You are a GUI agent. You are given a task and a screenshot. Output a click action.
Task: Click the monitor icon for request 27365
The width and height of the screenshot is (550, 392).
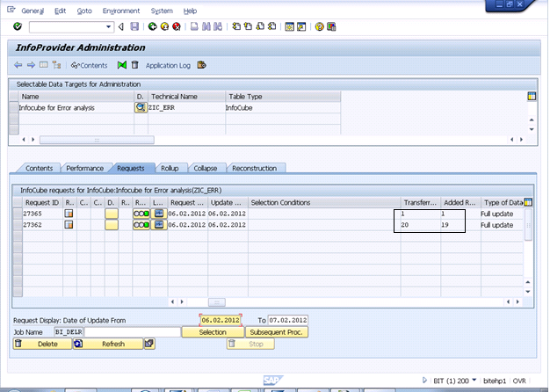(x=159, y=214)
